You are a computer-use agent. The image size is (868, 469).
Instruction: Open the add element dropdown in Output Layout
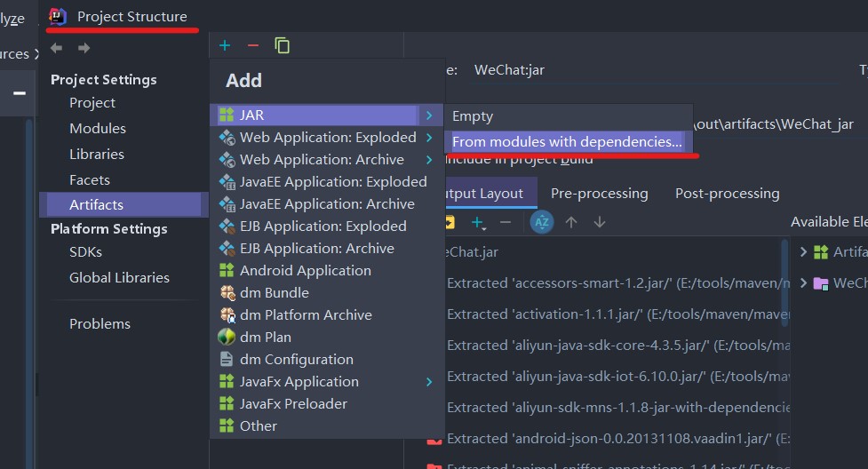click(x=480, y=222)
